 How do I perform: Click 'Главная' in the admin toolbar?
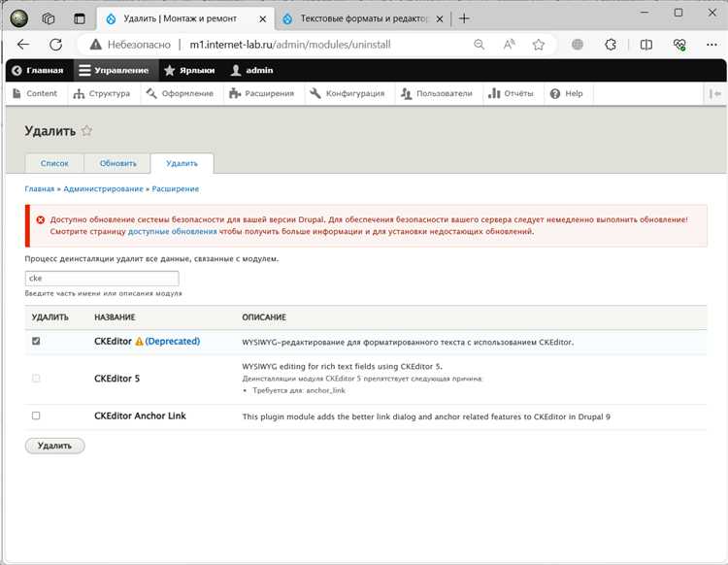coord(38,70)
